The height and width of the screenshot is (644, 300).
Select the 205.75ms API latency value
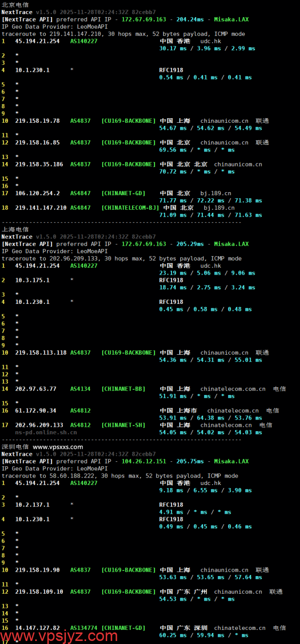pos(190,461)
